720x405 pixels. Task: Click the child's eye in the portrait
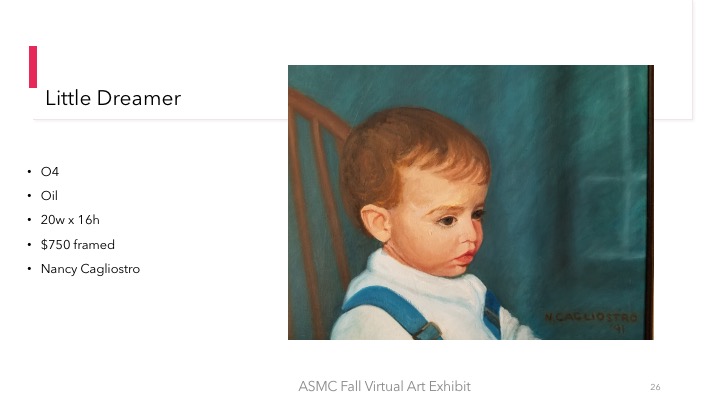(x=447, y=221)
